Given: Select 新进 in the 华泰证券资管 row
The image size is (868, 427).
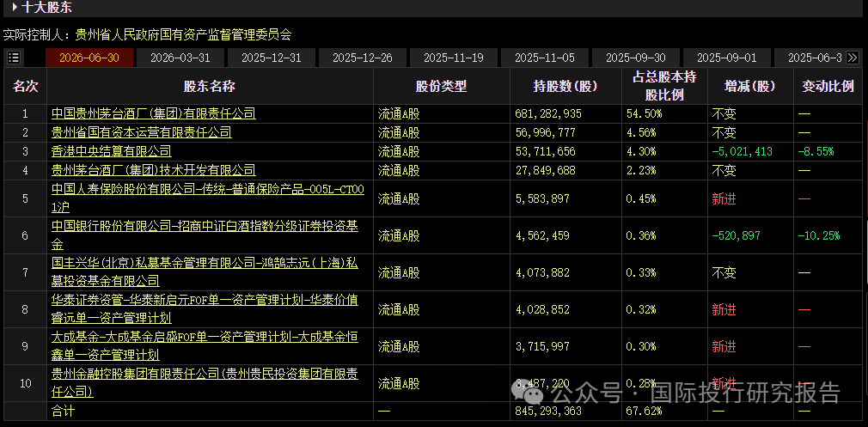Looking at the screenshot, I should (x=724, y=310).
